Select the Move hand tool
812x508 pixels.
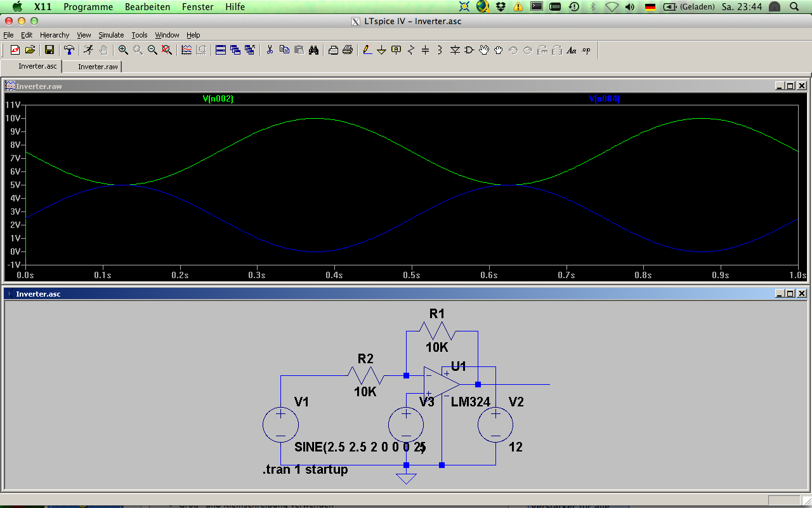point(484,50)
